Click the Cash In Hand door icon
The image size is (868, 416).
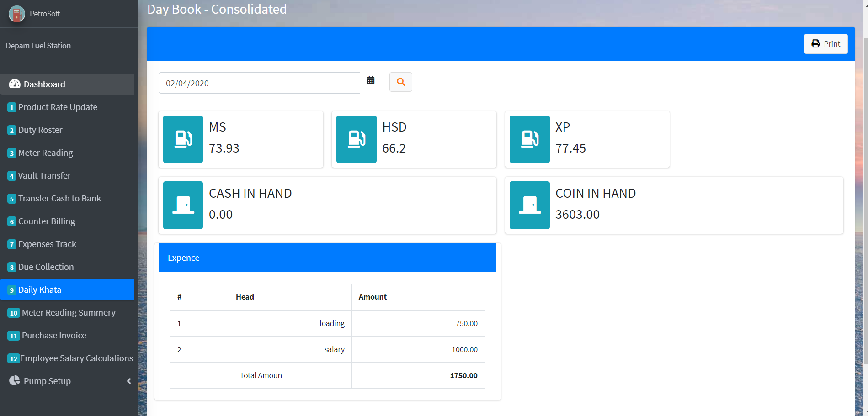tap(183, 205)
